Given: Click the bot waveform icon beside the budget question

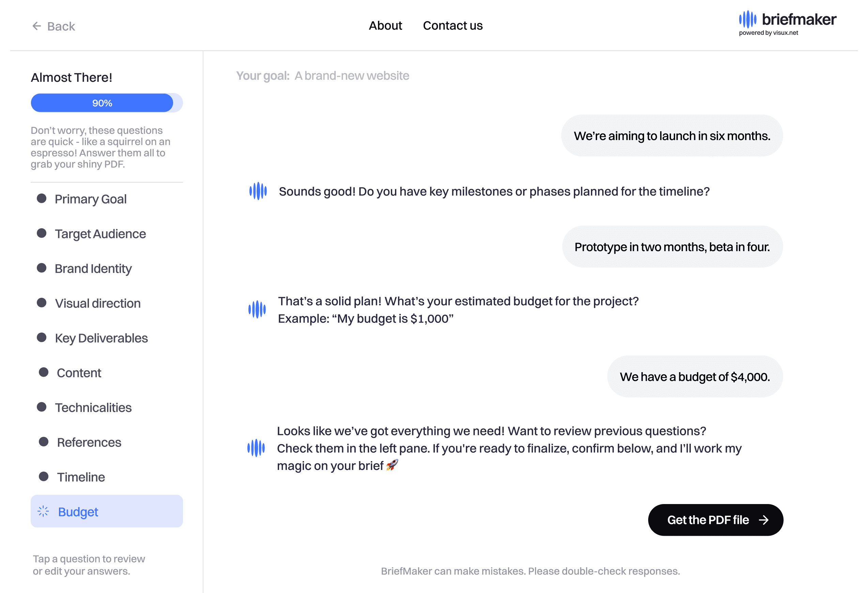Looking at the screenshot, I should (257, 309).
